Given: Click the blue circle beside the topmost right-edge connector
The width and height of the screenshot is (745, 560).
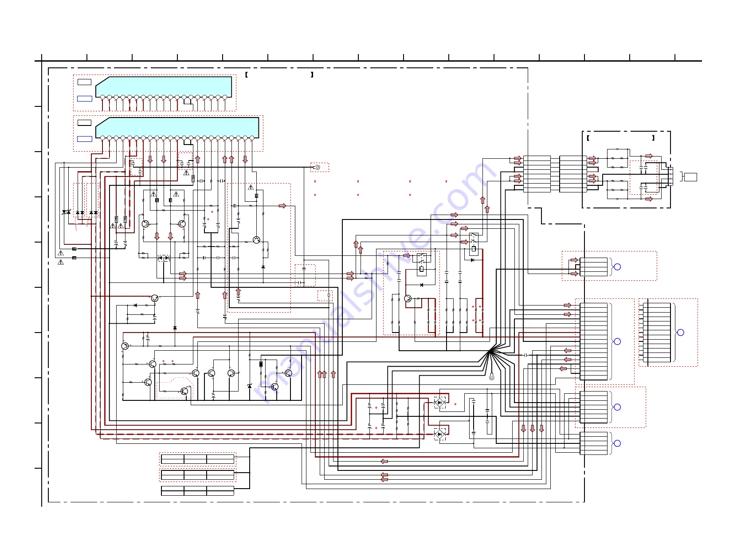Looking at the screenshot, I should (617, 267).
